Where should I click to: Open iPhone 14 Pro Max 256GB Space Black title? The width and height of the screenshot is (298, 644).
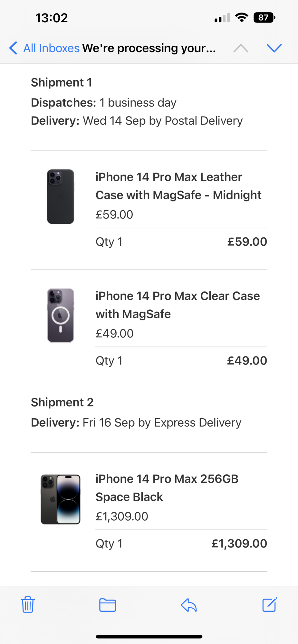(x=167, y=488)
